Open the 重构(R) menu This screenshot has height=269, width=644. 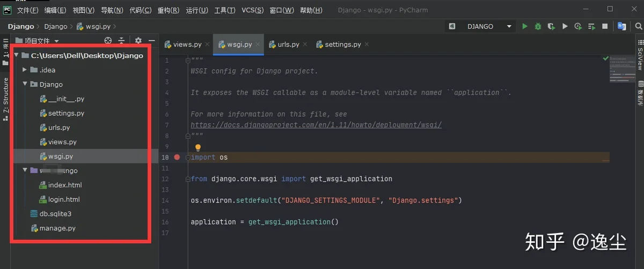click(169, 10)
